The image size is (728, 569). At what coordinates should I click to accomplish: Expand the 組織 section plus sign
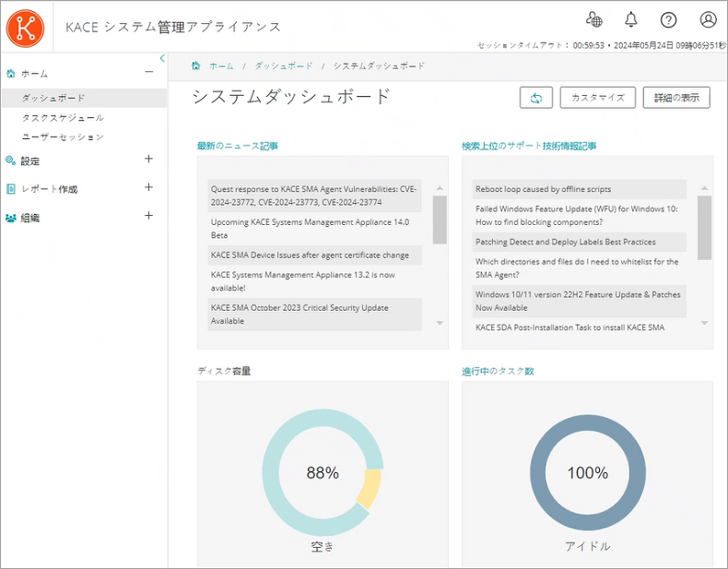tap(148, 216)
